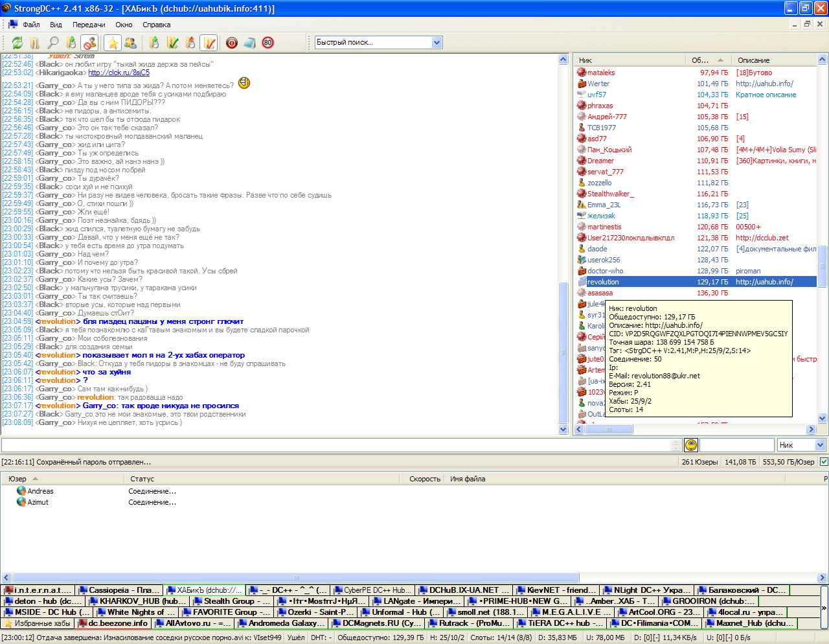Open the Ник filter type dropdown
829x644 pixels.
820,445
